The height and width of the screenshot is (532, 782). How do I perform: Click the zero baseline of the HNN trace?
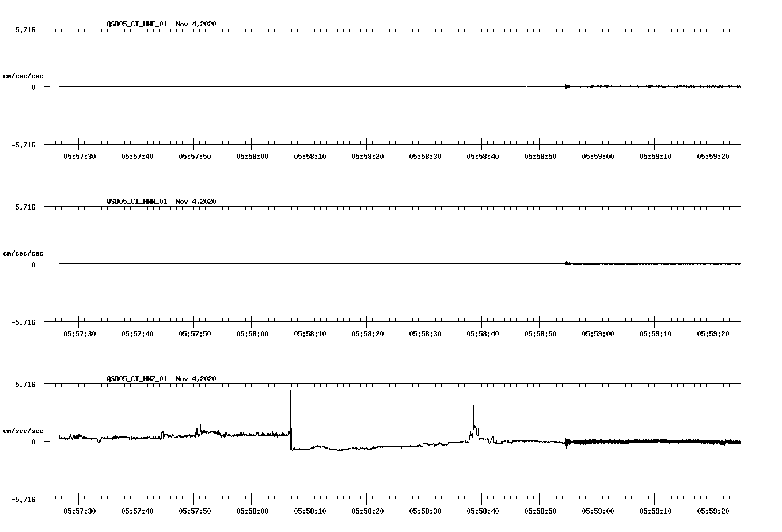pos(288,264)
